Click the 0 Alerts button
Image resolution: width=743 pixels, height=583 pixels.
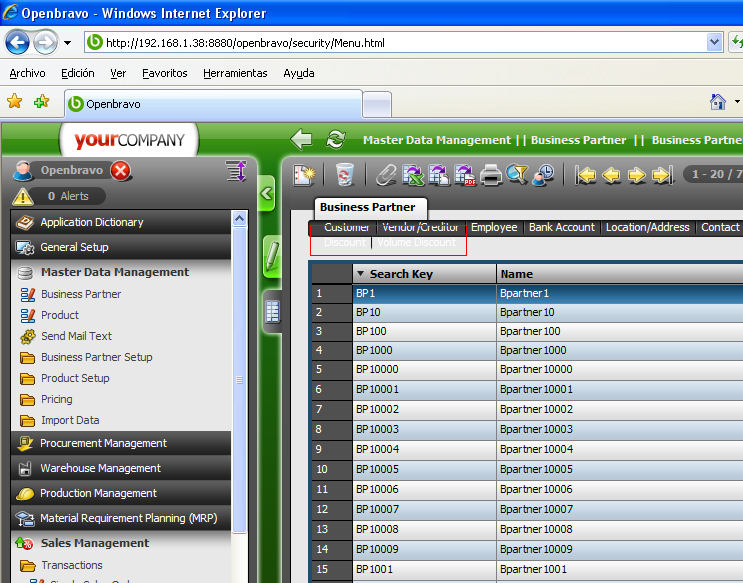click(x=68, y=196)
